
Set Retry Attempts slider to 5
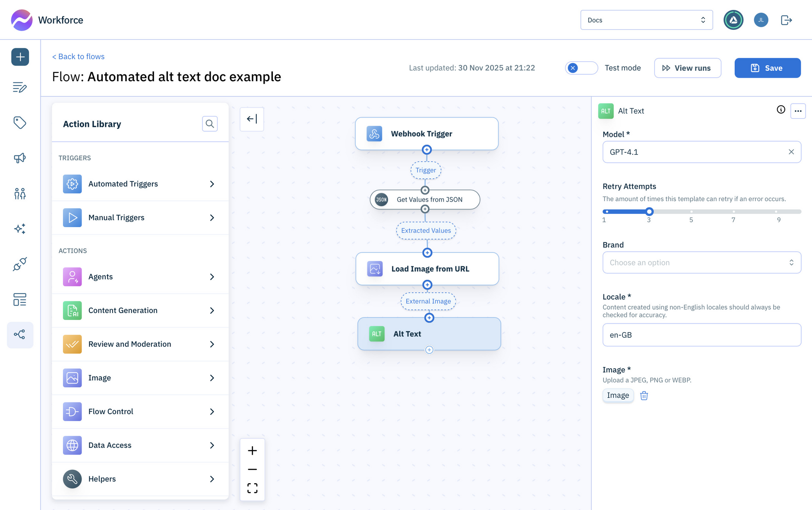point(691,212)
